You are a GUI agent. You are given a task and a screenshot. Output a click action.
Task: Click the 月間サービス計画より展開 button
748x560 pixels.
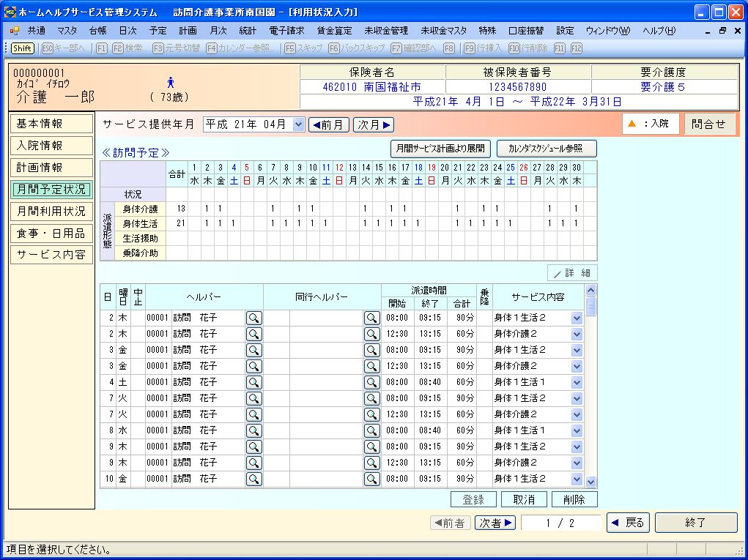440,148
